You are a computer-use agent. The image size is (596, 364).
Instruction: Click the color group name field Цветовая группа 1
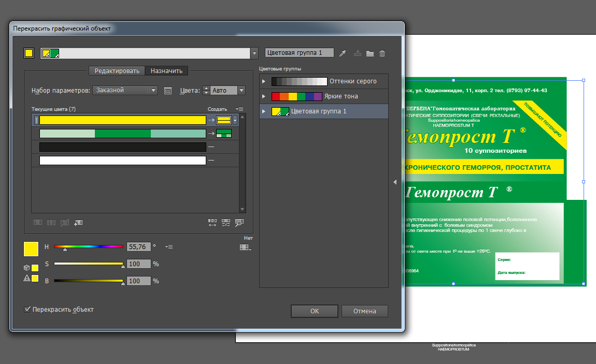(300, 53)
